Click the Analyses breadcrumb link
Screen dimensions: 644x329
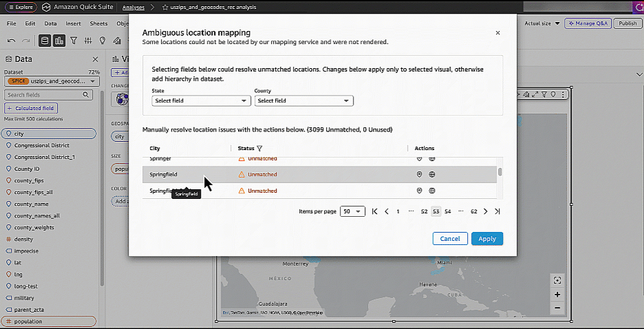click(133, 8)
